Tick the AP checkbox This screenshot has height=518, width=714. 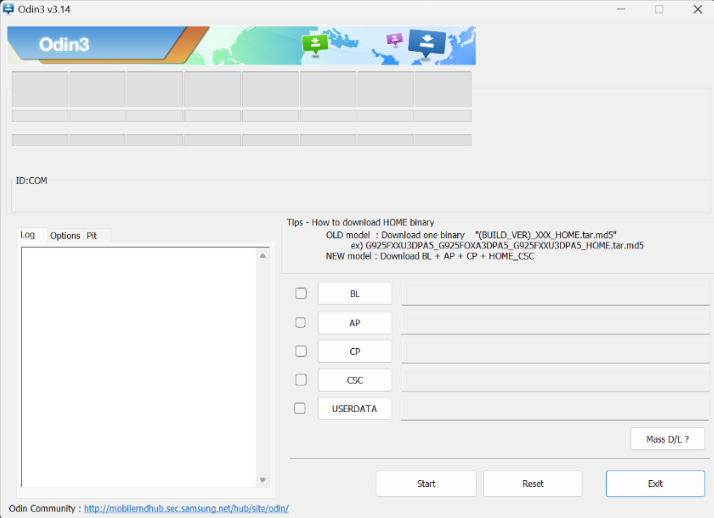point(300,323)
